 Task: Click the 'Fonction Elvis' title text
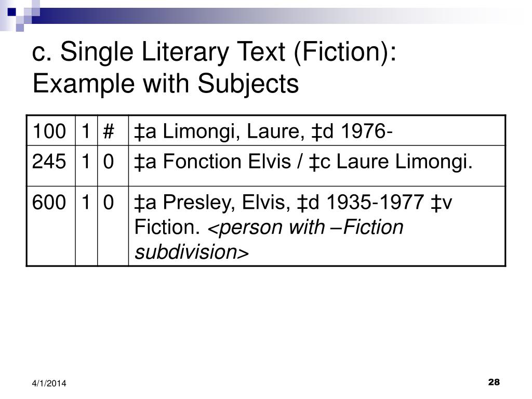(x=227, y=161)
